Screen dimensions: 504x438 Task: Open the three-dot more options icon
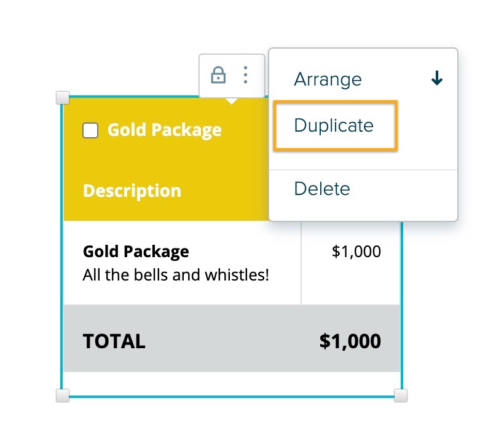[x=246, y=75]
